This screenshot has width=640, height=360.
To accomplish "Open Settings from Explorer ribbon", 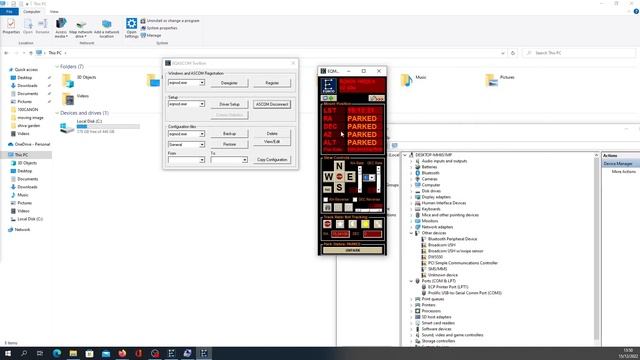I will coord(131,28).
